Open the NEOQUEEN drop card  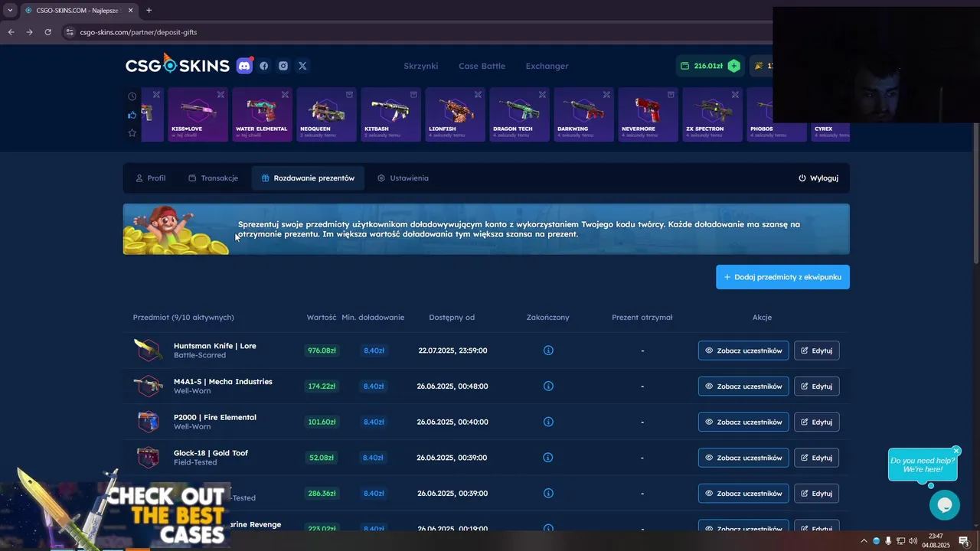pyautogui.click(x=326, y=115)
